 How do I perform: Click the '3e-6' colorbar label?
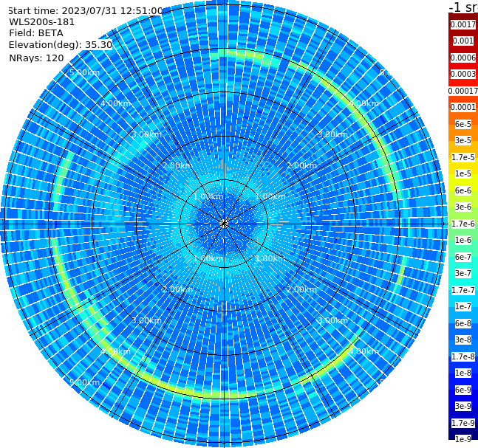[x=463, y=207]
